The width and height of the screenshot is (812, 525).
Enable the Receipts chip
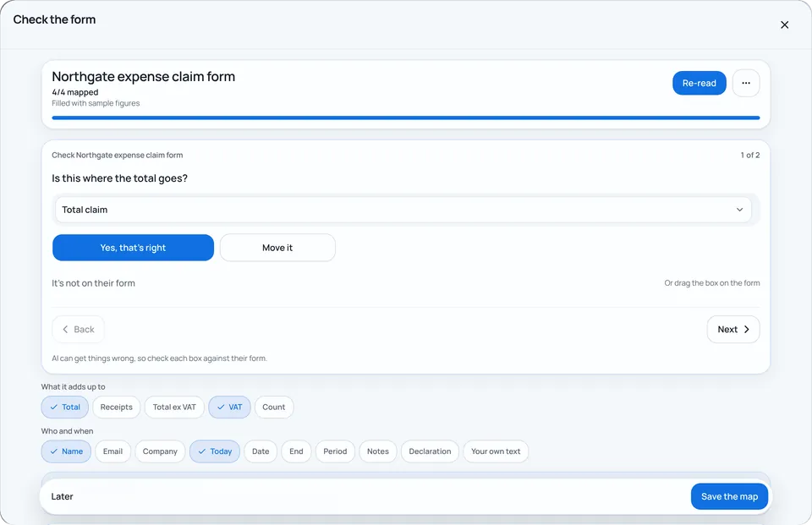click(x=117, y=407)
